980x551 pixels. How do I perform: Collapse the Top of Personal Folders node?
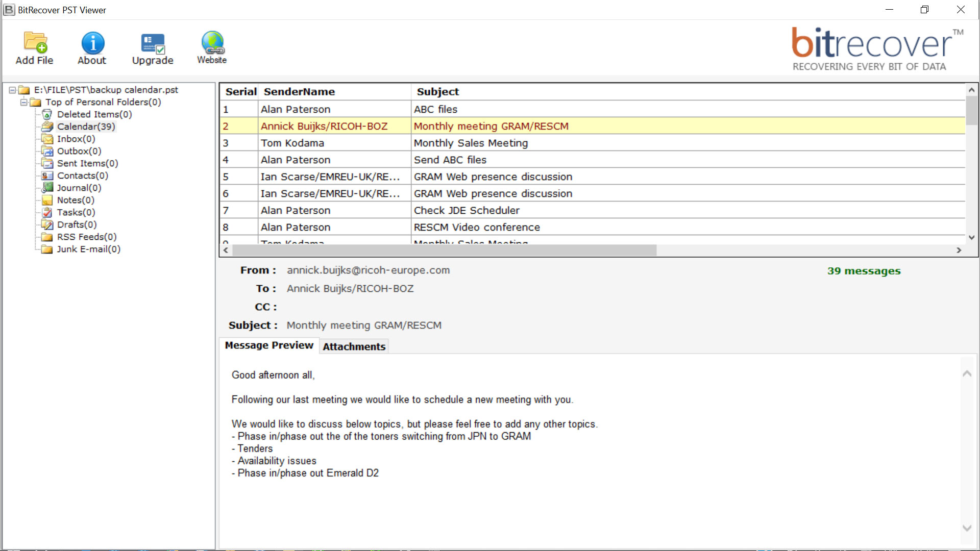(x=23, y=102)
